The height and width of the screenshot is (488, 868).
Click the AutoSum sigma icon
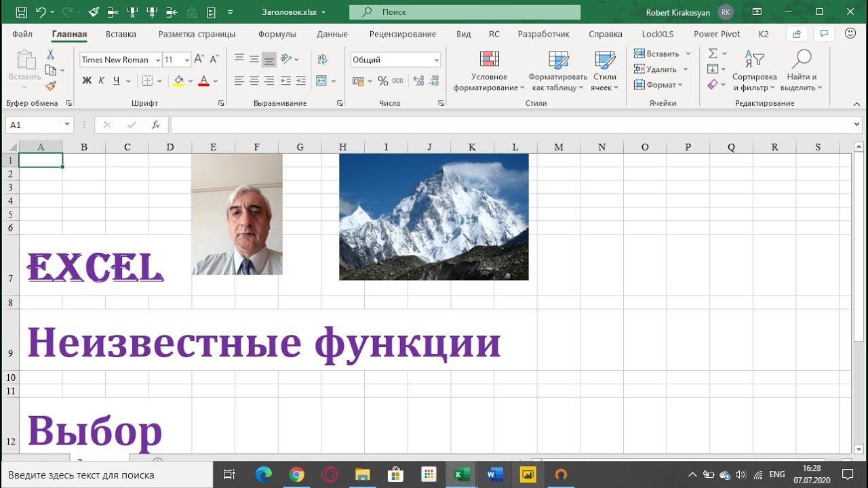[713, 54]
